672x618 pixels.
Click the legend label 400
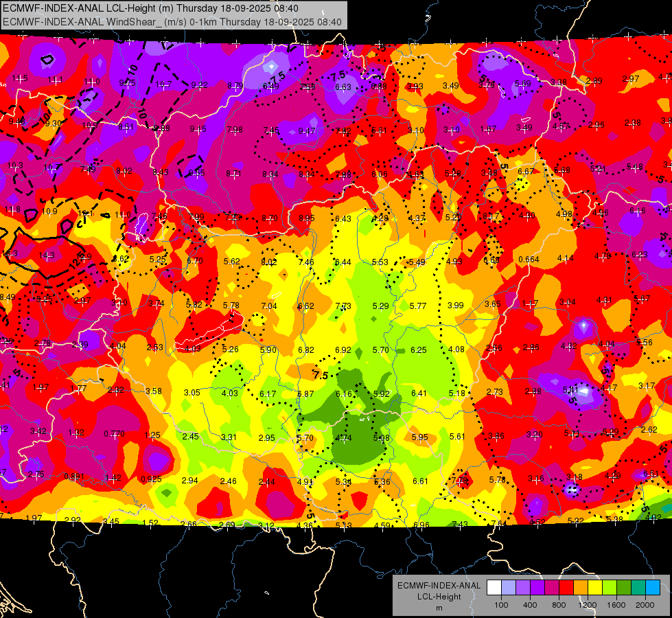coord(530,605)
